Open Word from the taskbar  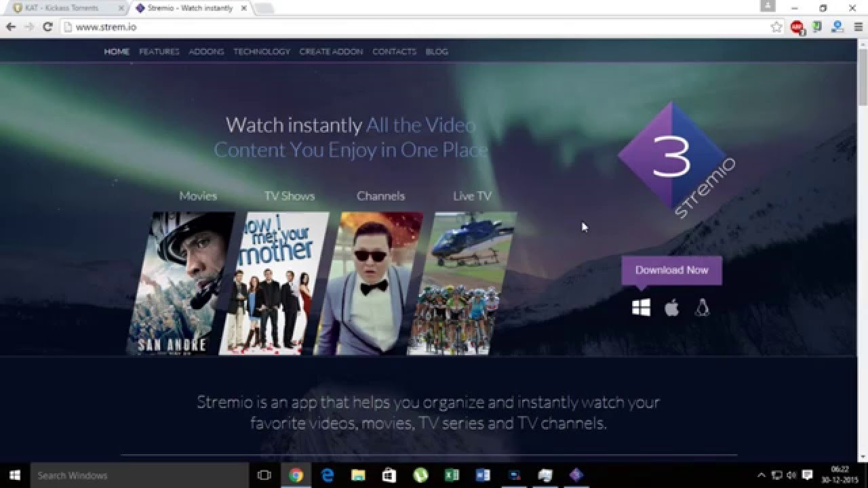[x=483, y=475]
